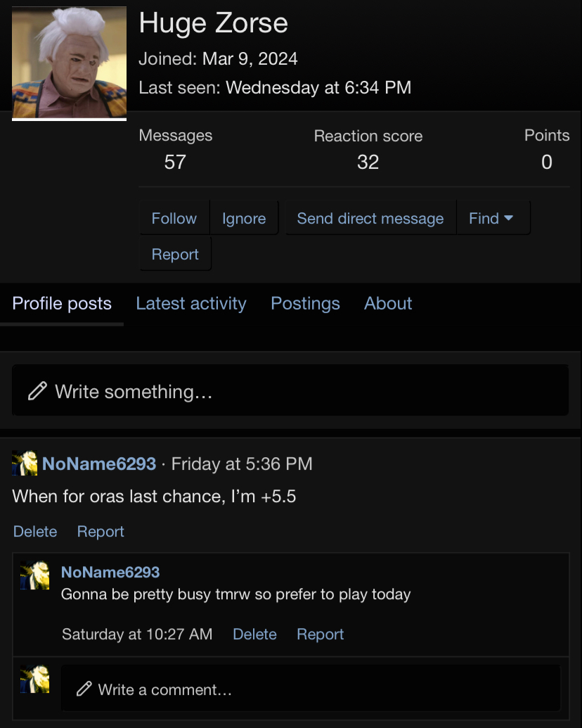Open the Postings tab
Screen dimensions: 582x728
coord(305,304)
